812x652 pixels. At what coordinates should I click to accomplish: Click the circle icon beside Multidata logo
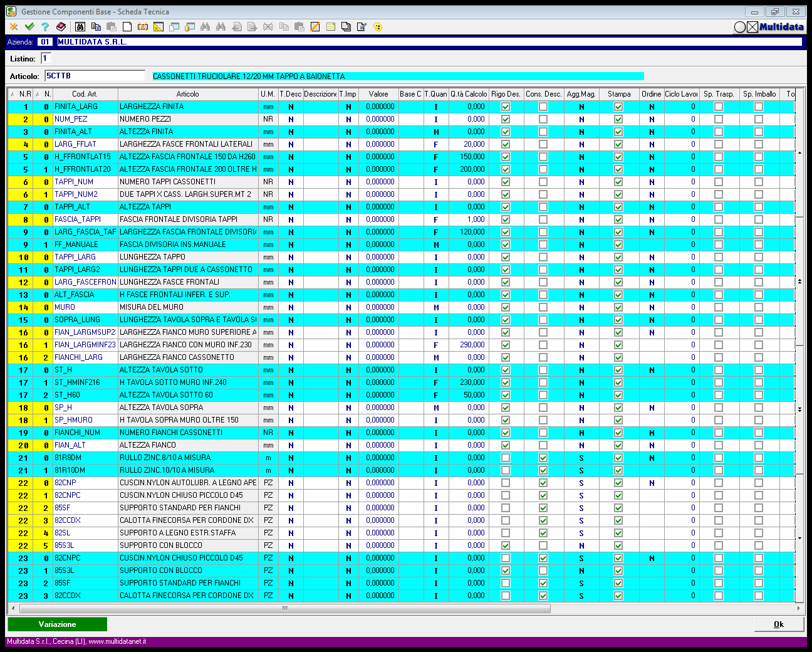pyautogui.click(x=740, y=27)
